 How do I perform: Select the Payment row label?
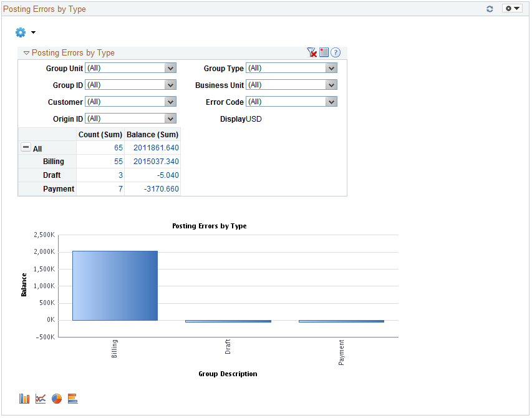[x=59, y=189]
